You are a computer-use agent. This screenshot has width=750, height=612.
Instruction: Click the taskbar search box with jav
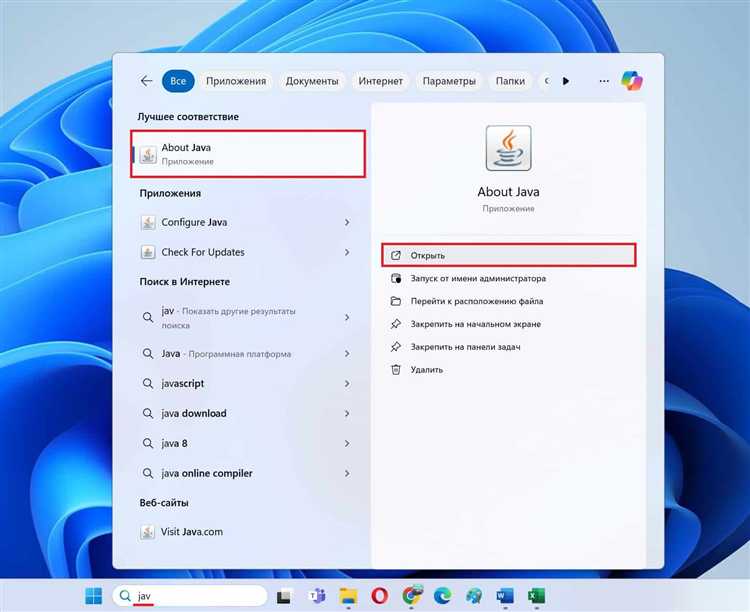(x=190, y=596)
